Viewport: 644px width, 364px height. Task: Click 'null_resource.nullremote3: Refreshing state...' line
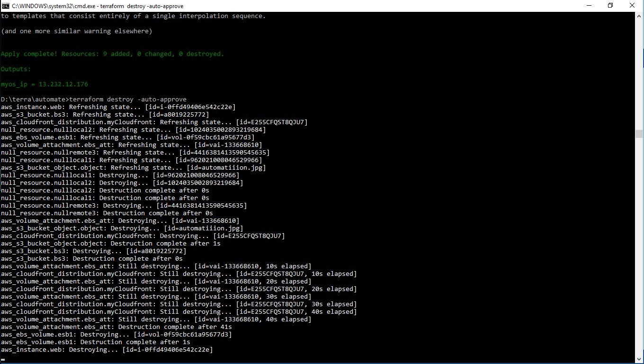(135, 153)
